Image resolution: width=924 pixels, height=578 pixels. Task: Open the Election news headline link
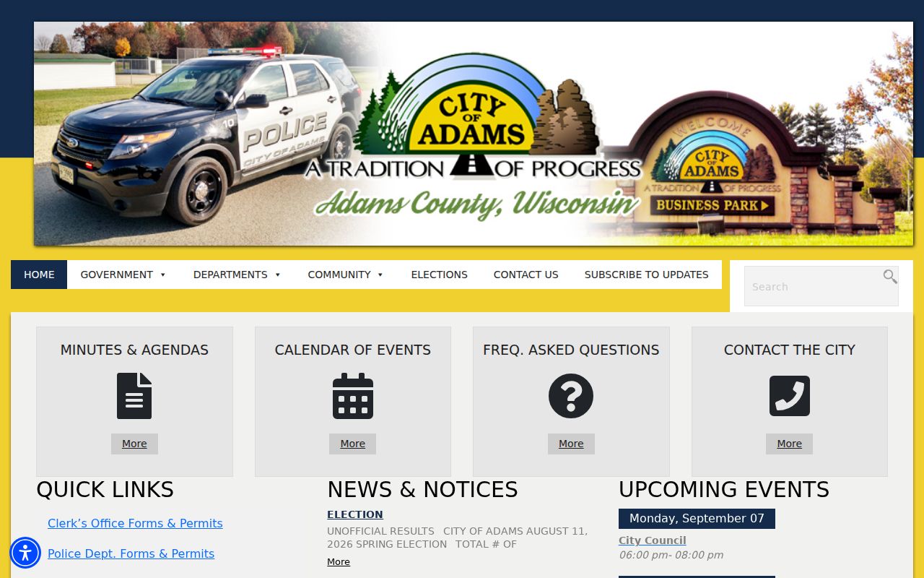pyautogui.click(x=355, y=514)
